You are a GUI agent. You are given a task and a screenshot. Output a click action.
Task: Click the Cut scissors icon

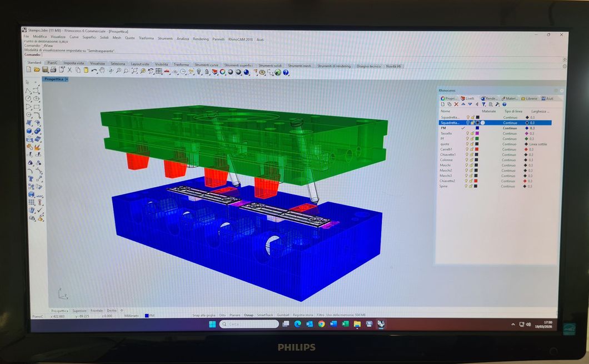tap(70, 70)
